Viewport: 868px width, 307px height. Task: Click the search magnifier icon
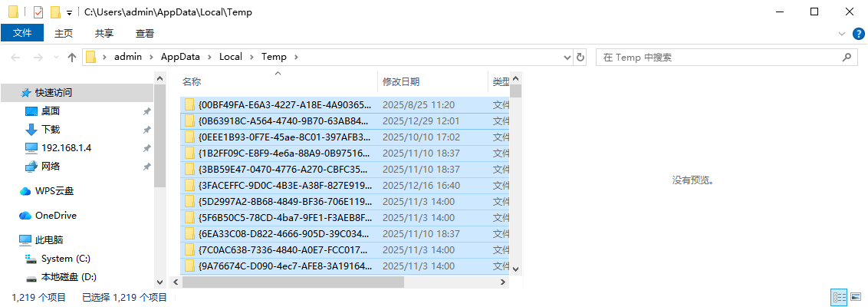(x=846, y=57)
